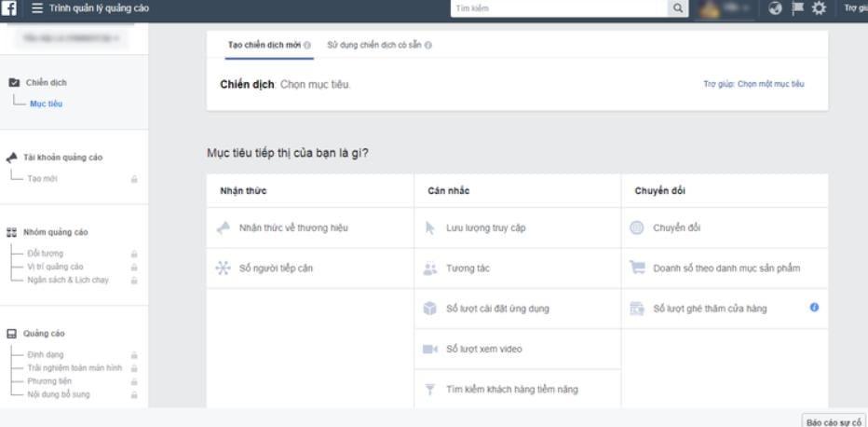
Task: Click the conversions target icon
Action: (637, 227)
